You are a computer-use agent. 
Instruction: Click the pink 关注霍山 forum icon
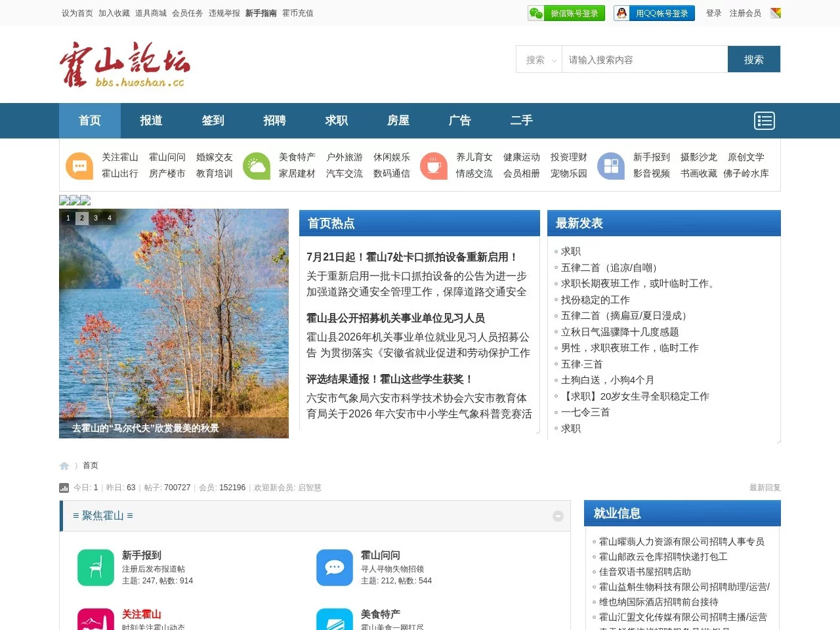tap(96, 619)
